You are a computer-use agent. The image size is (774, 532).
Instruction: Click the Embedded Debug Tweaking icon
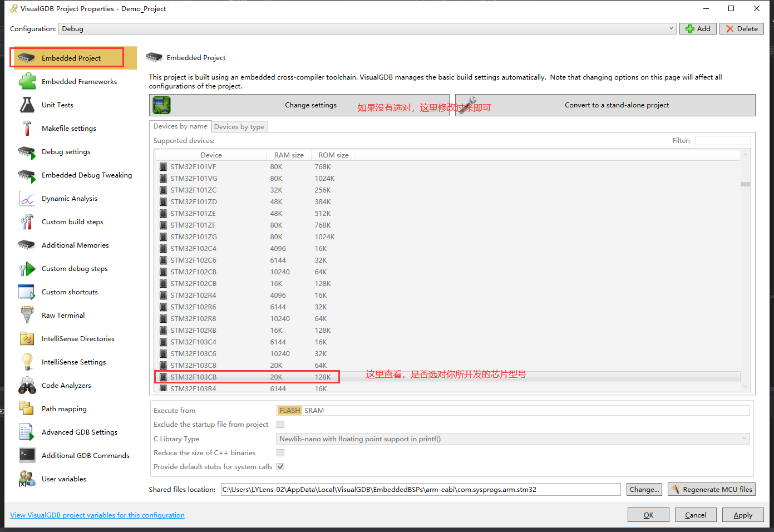point(27,175)
